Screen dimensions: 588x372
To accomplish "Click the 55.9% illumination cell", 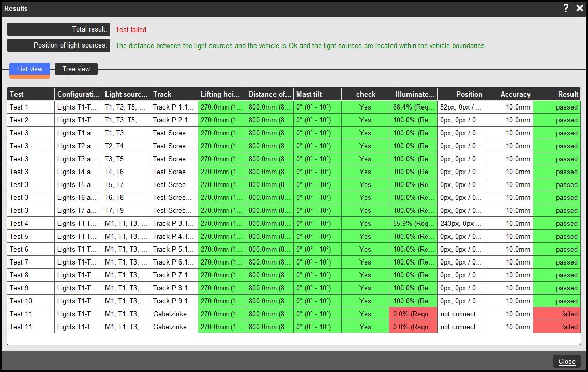I will [413, 224].
